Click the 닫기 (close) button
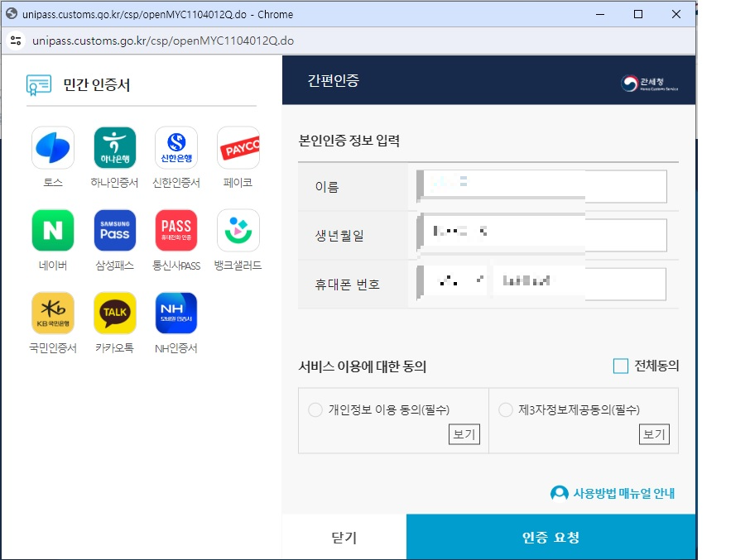750x560 pixels. coord(344,537)
